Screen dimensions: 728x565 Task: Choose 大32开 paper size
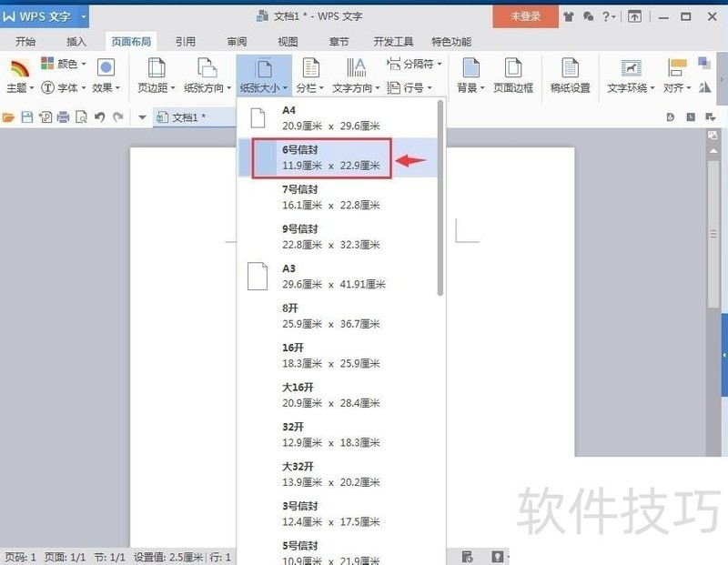tap(337, 474)
